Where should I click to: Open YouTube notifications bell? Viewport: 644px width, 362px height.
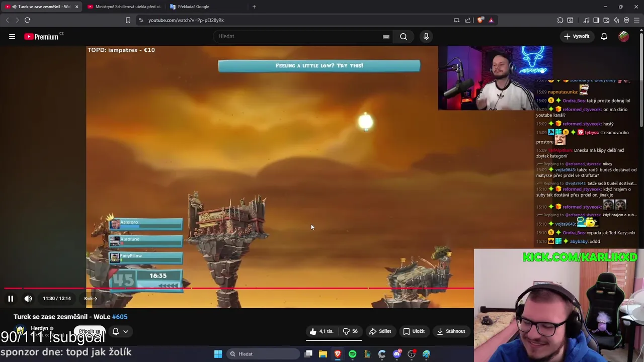[604, 36]
